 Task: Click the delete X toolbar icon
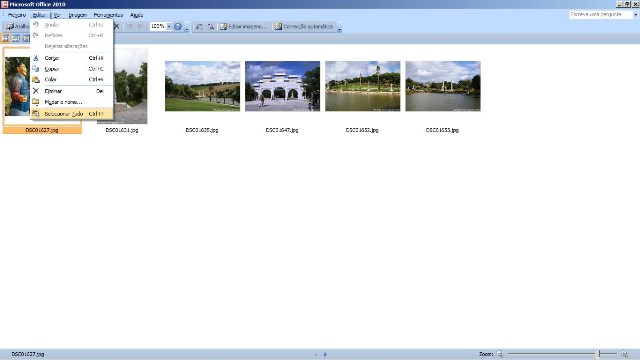coord(117,26)
